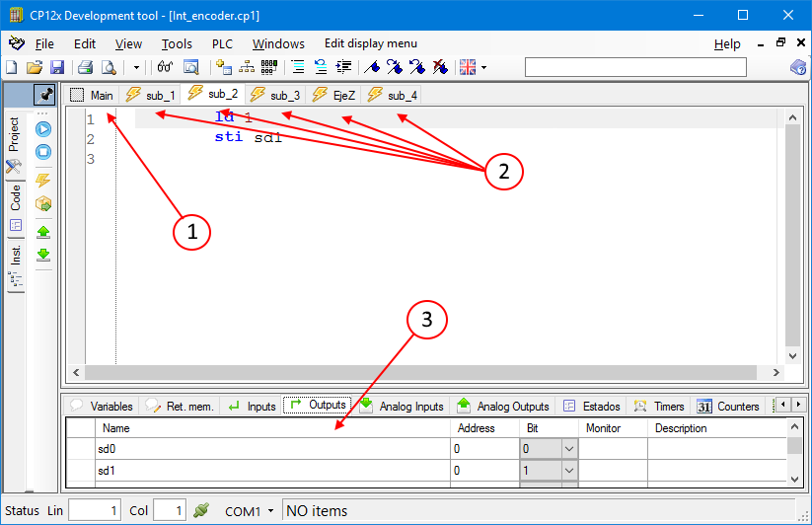812x525 pixels.
Task: Click the find window magnifier icon
Action: [x=191, y=67]
